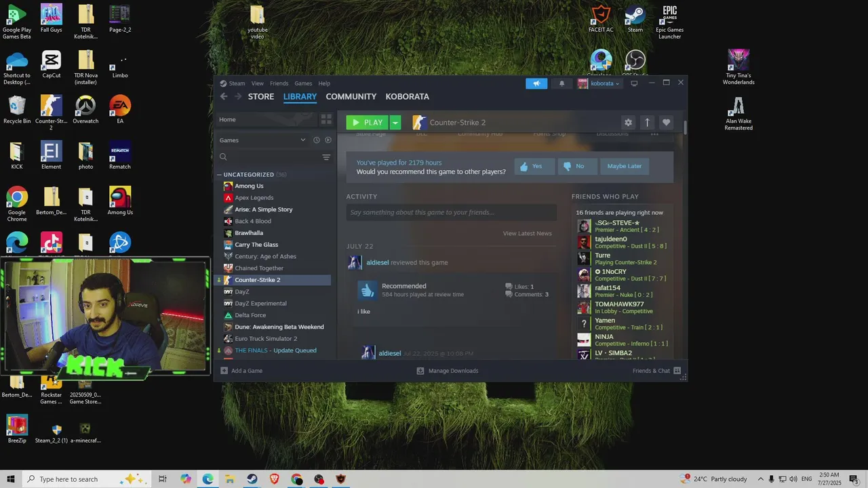Collapse the UNCATEGORIZED category
The height and width of the screenshot is (488, 868).
click(x=220, y=175)
